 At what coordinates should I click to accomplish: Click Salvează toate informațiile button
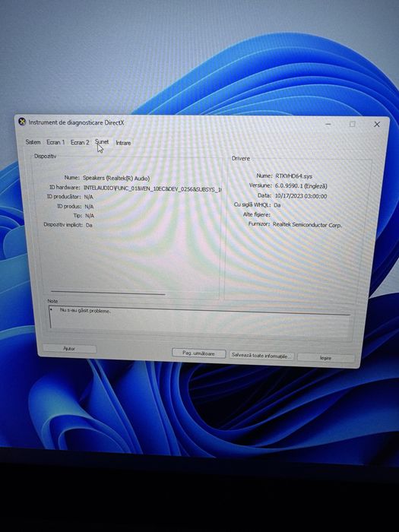(x=261, y=356)
